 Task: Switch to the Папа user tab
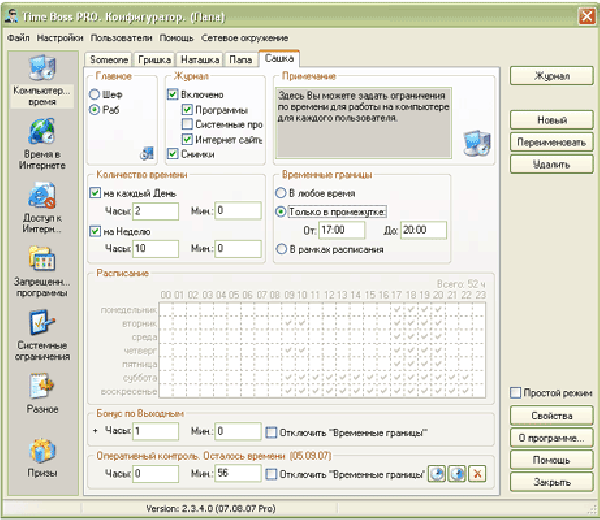pyautogui.click(x=240, y=60)
